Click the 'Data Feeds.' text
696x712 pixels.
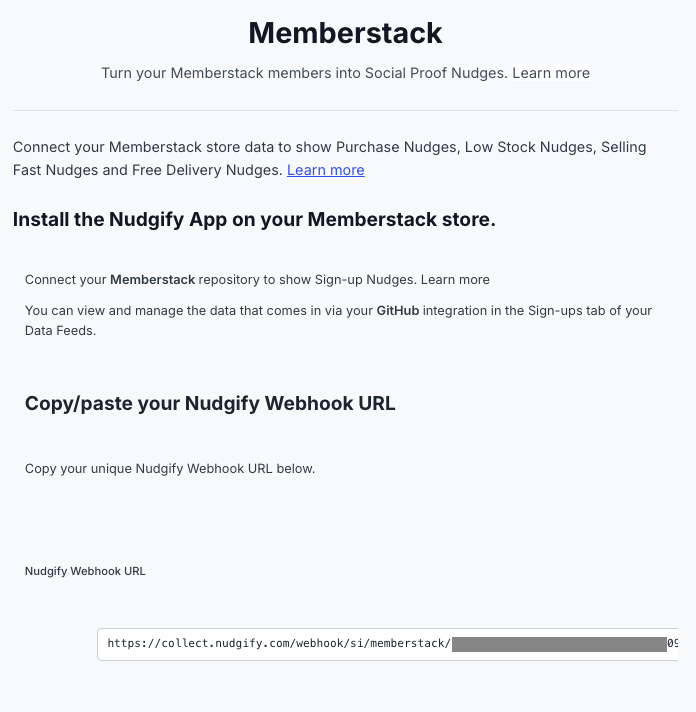click(60, 331)
